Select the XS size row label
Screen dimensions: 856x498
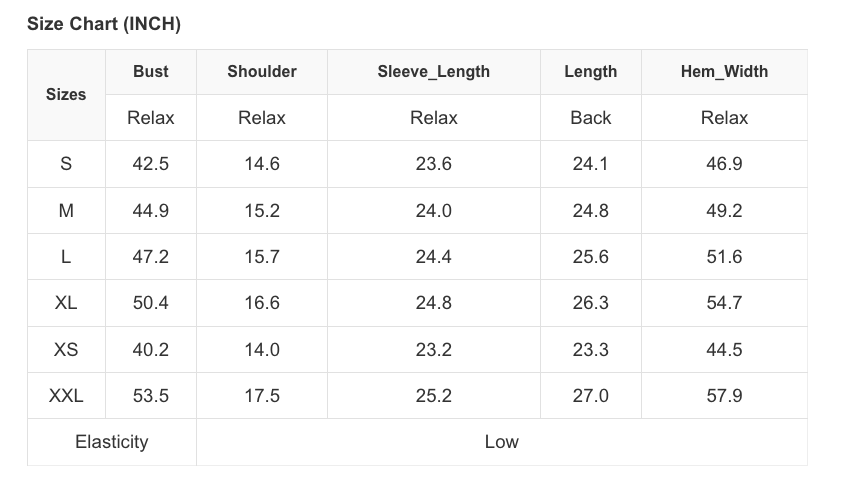pyautogui.click(x=66, y=350)
